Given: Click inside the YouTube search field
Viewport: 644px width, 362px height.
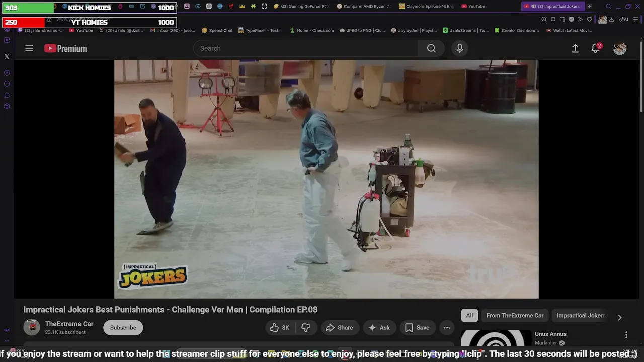Looking at the screenshot, I should (305, 48).
